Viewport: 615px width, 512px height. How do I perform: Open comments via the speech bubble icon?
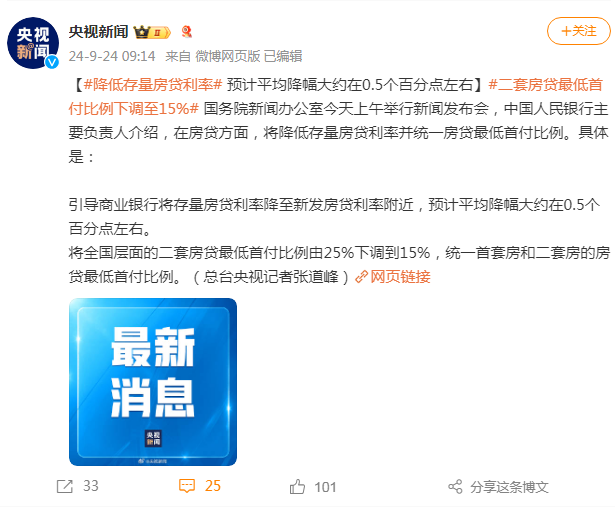(187, 486)
